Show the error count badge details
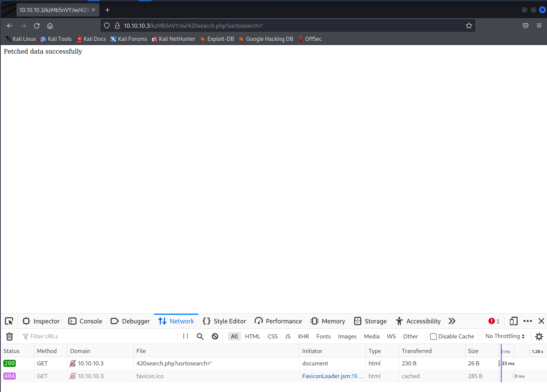Image resolution: width=547 pixels, height=392 pixels. click(494, 321)
